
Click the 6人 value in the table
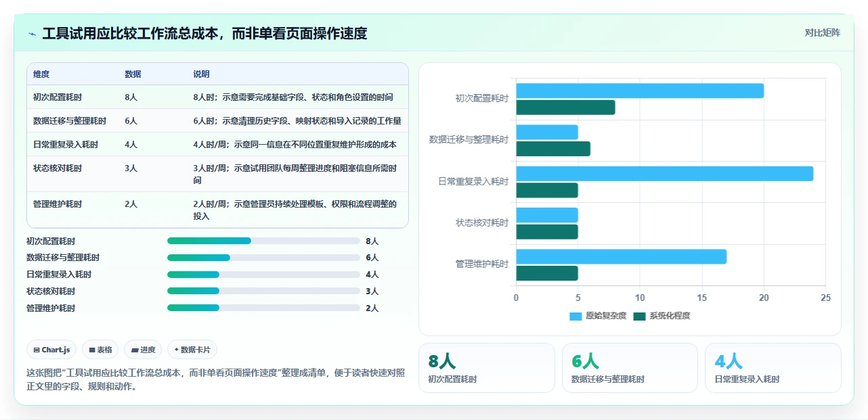[x=131, y=121]
